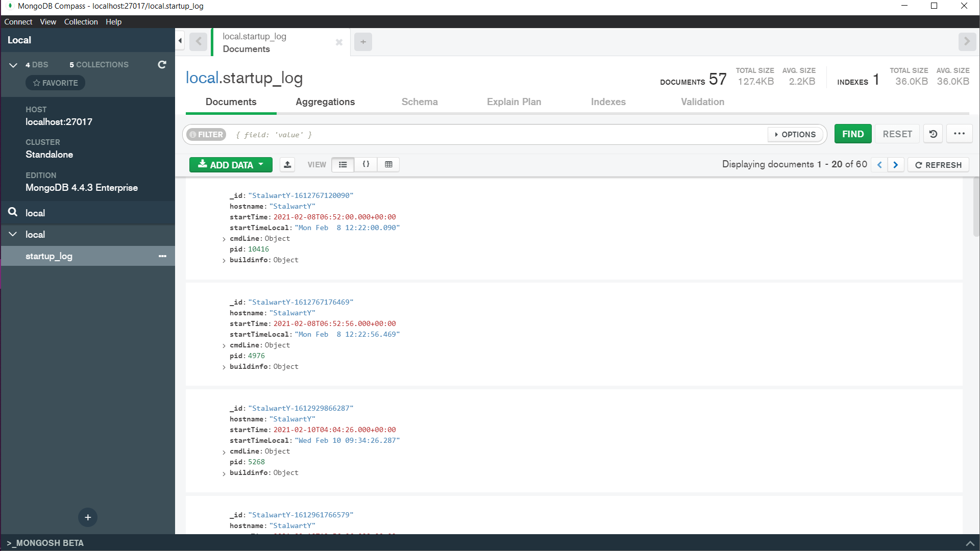The height and width of the screenshot is (551, 980).
Task: Refresh the documents list
Action: point(938,165)
